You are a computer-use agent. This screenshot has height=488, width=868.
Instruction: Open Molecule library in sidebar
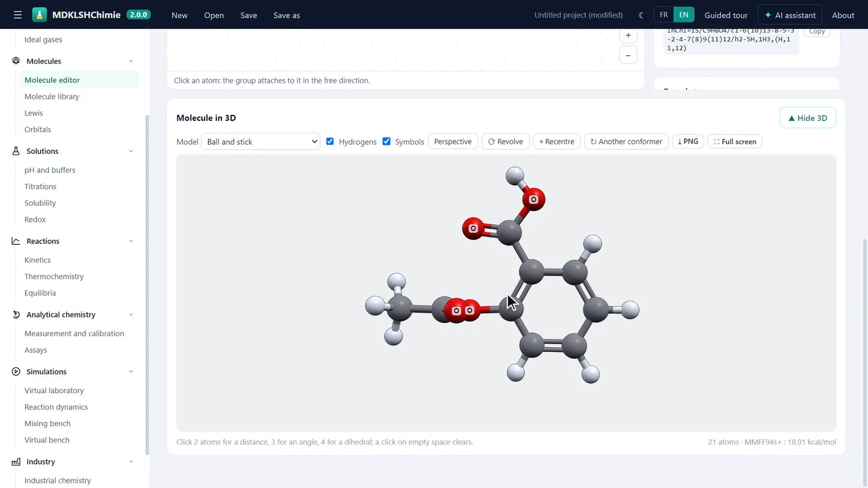[x=52, y=97]
